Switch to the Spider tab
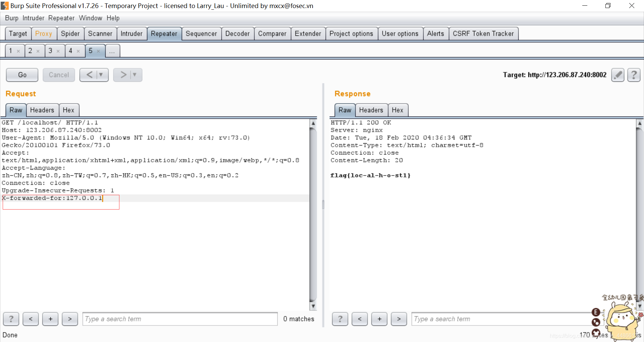The height and width of the screenshot is (342, 644). tap(70, 34)
